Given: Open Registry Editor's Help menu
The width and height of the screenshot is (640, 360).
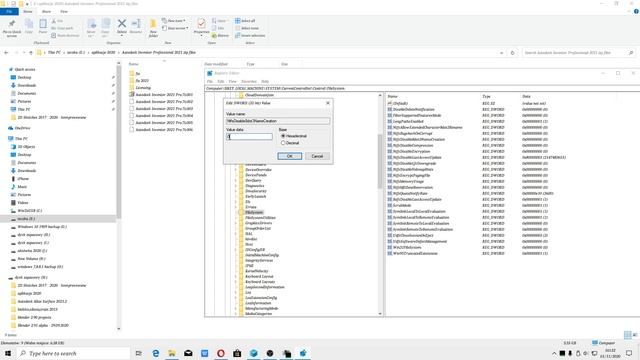Looking at the screenshot, I should tap(265, 81).
